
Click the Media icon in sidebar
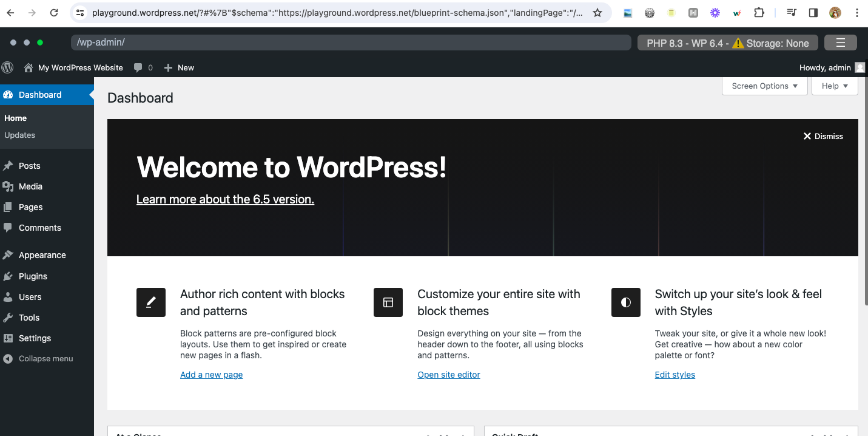[8, 186]
